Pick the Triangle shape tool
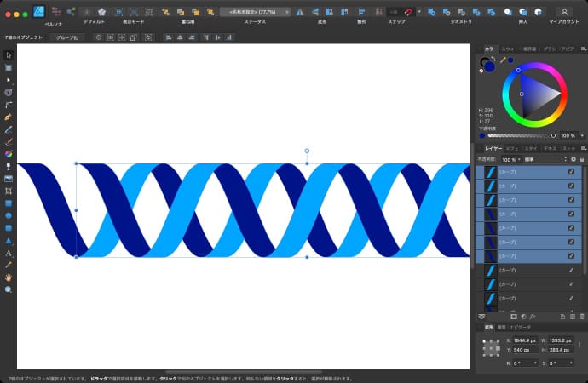588x383 pixels. (9, 240)
